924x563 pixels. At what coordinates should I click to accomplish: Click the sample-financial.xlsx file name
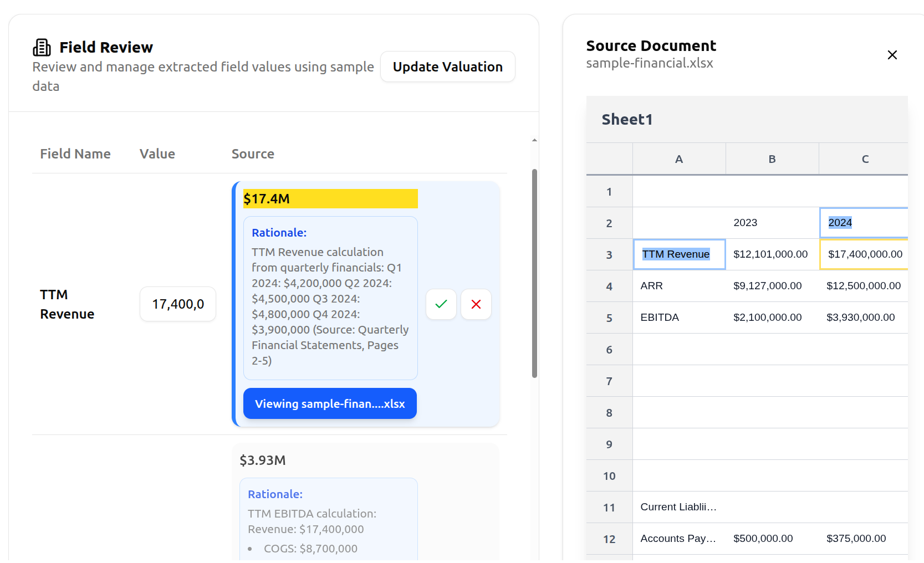click(x=650, y=63)
